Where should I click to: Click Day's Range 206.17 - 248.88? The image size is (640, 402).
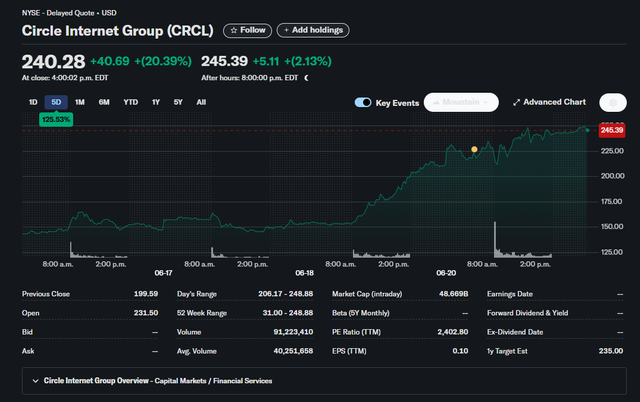[x=285, y=294]
